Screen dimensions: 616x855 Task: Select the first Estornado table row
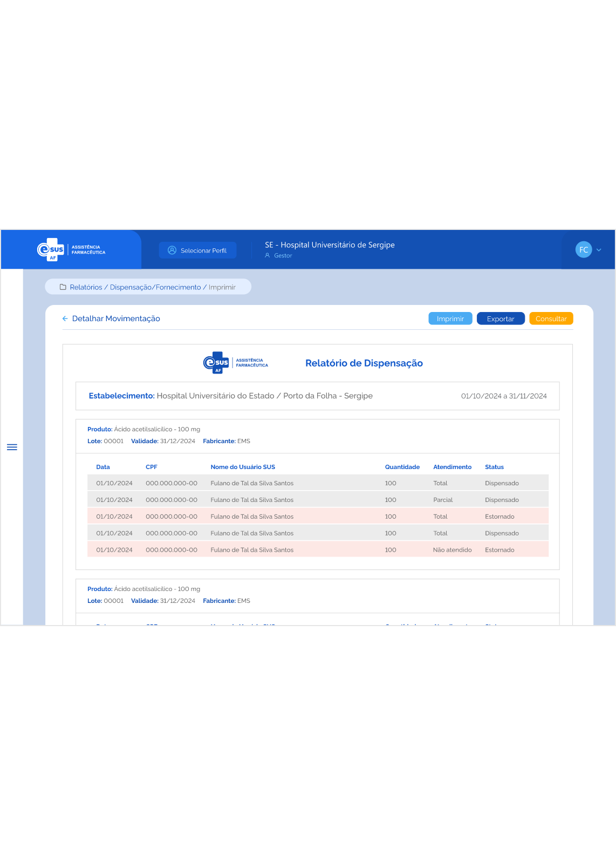[318, 517]
